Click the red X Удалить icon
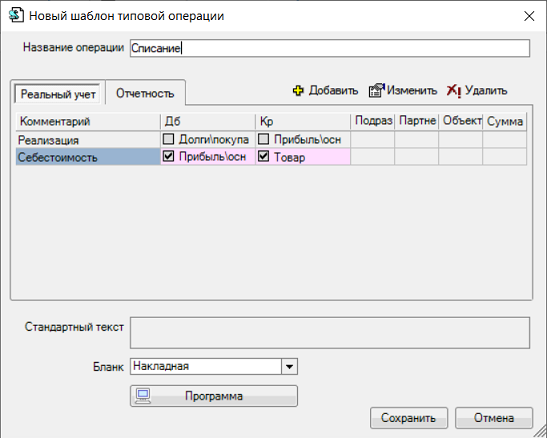 [454, 91]
